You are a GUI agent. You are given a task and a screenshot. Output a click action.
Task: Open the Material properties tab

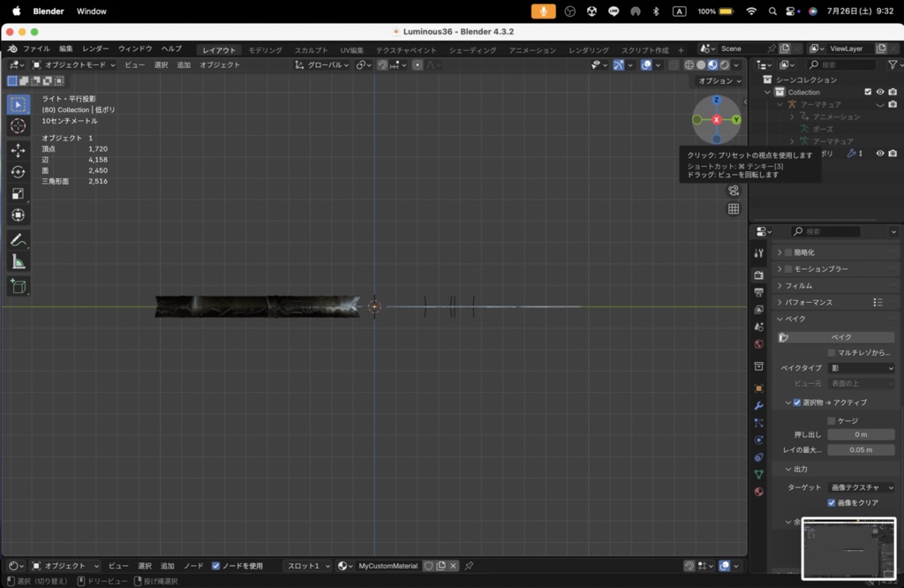coord(758,492)
